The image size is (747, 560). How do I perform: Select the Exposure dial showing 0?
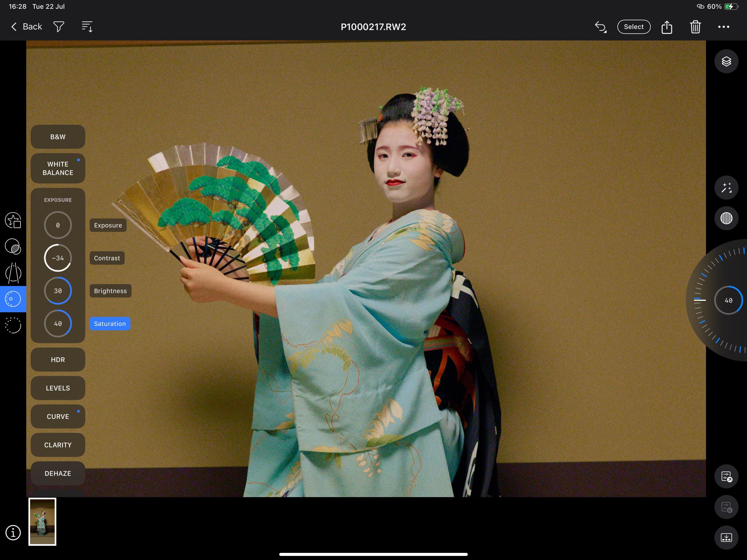tap(58, 225)
